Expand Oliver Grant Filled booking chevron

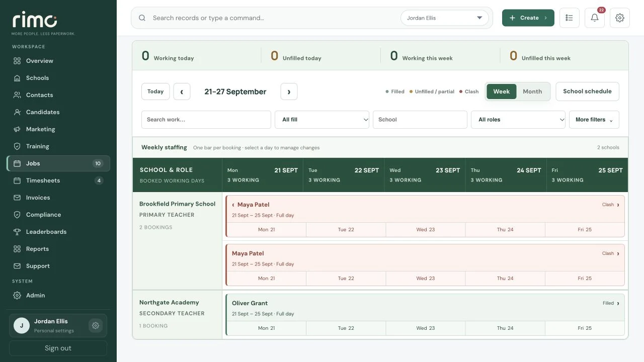click(x=618, y=303)
